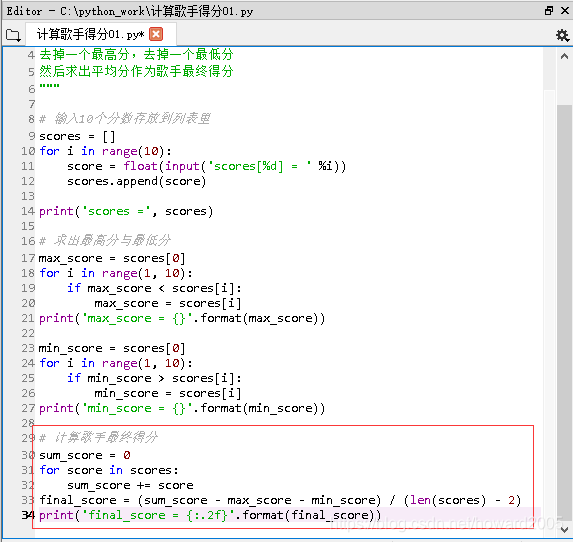Click 'for i in range(10):' on line 10

pyautogui.click(x=105, y=151)
